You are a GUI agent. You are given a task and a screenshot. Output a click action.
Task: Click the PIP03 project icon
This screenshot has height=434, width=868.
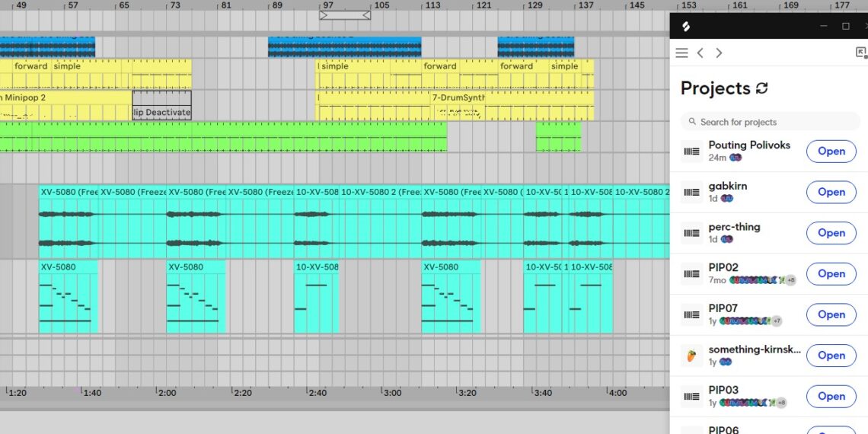click(692, 397)
